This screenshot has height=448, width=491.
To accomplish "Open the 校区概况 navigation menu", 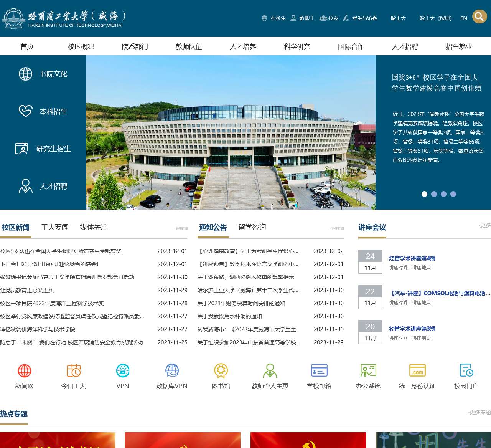I will 81,46.
